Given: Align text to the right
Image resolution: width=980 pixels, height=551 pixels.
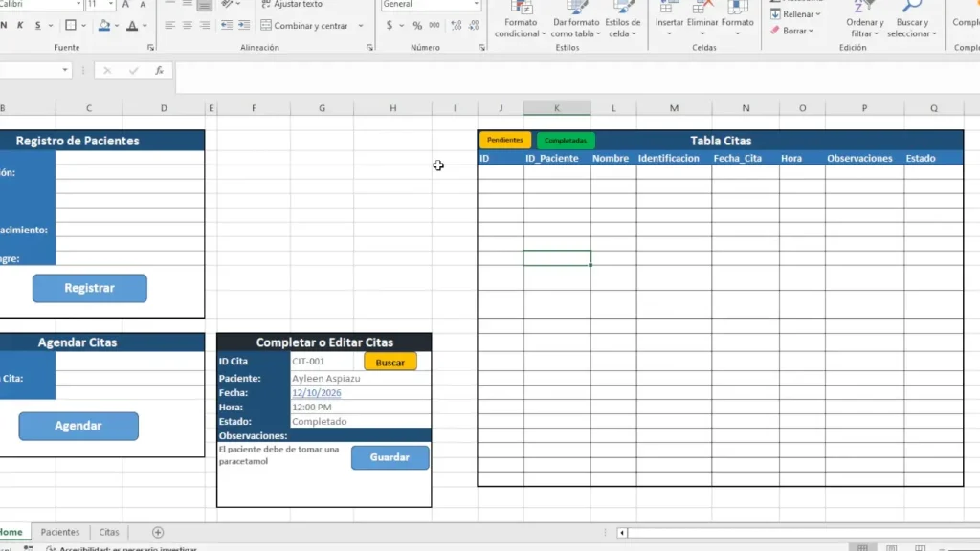Looking at the screenshot, I should click(x=205, y=26).
